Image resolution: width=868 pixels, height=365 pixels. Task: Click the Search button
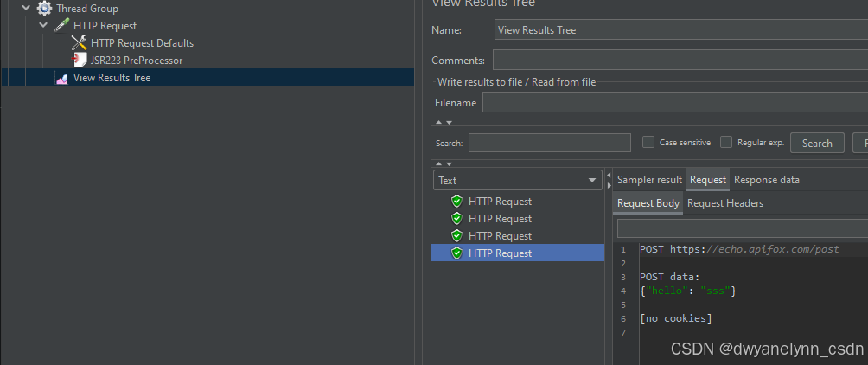[817, 143]
